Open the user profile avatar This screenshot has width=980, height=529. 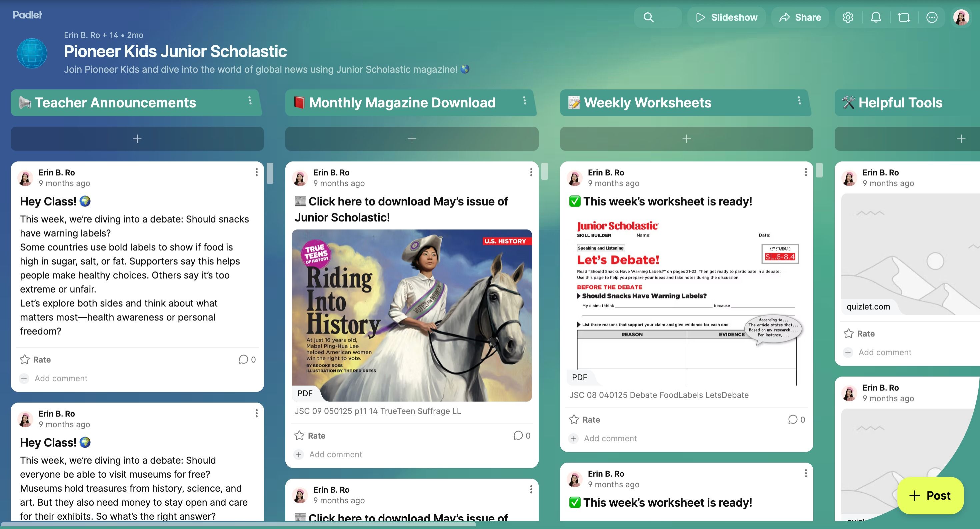pyautogui.click(x=961, y=17)
